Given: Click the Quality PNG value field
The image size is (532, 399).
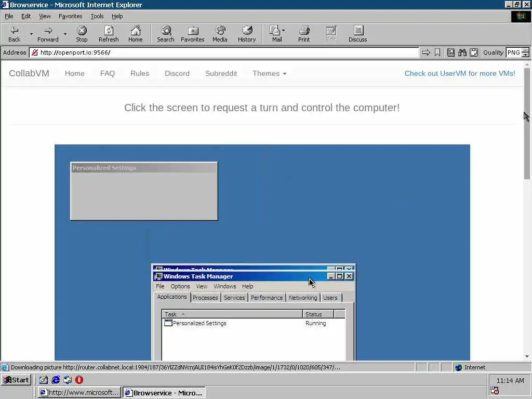Looking at the screenshot, I should 513,52.
